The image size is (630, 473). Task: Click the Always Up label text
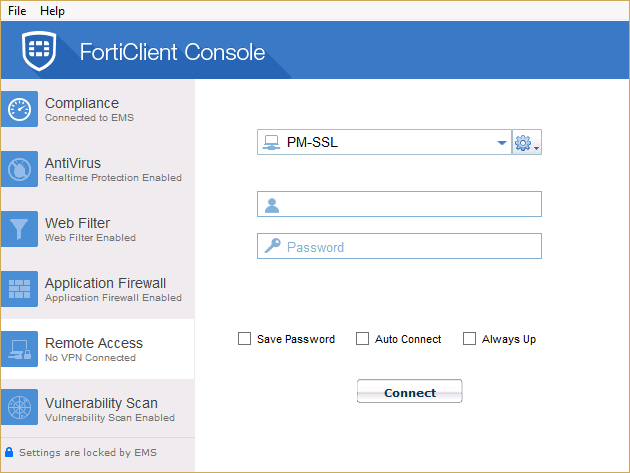[509, 340]
